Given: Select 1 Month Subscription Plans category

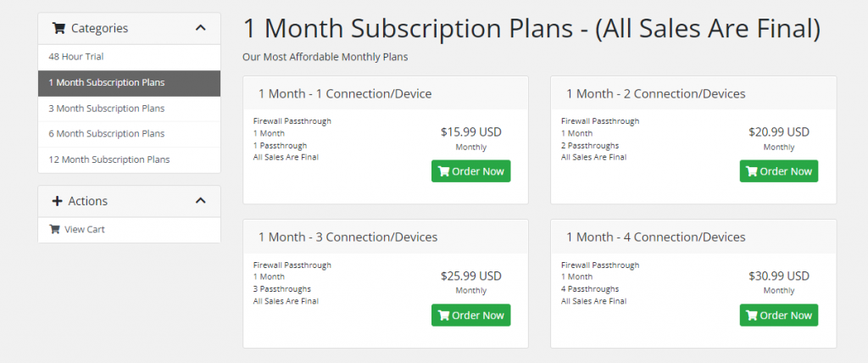Looking at the screenshot, I should click(107, 83).
